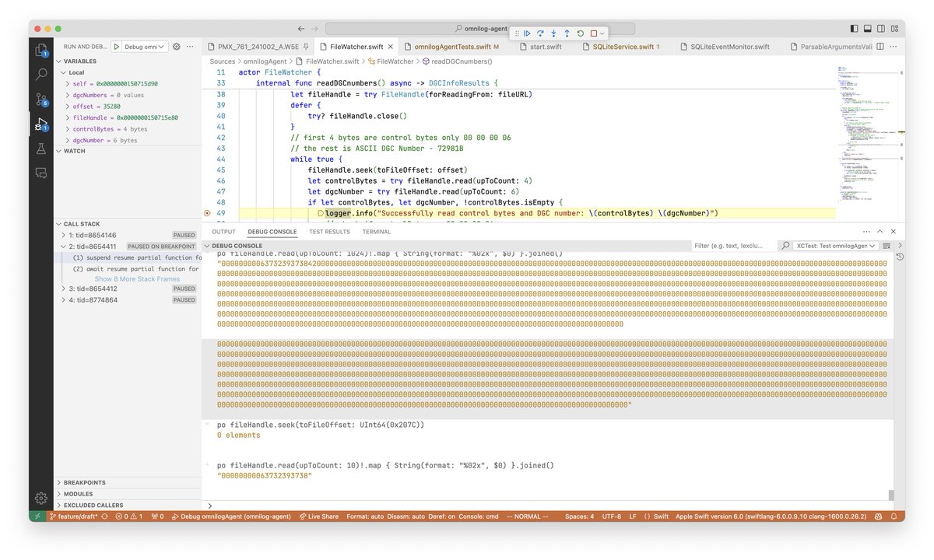Open the TERMINAL panel tab
The width and height of the screenshot is (934, 560).
[377, 232]
